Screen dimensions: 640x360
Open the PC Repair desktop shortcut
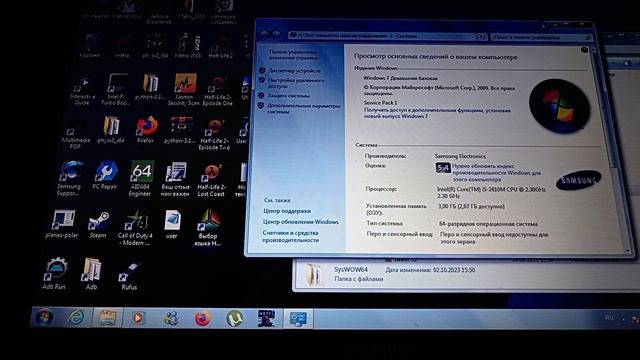(105, 176)
